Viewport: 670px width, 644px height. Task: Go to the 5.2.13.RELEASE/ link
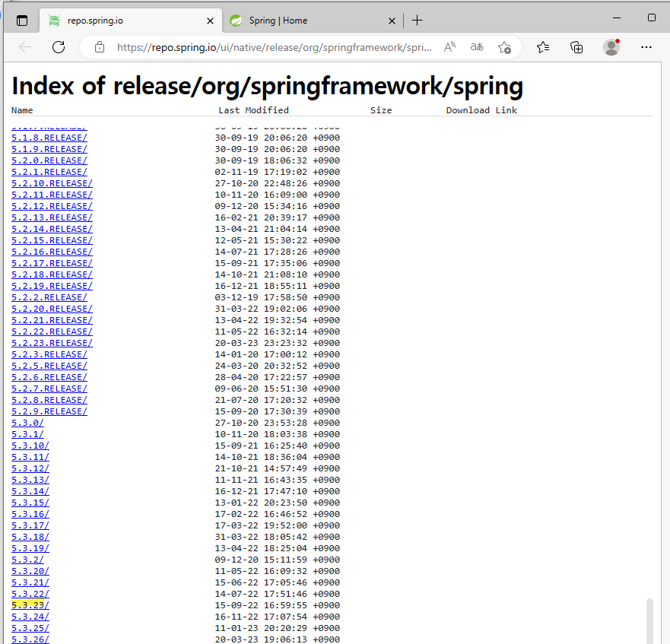point(52,217)
